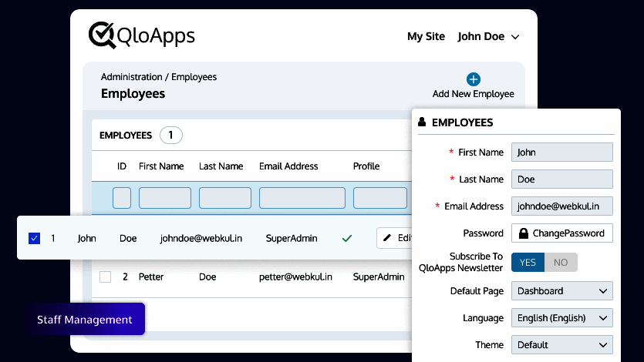Screen dimensions: 644x362
Task: Click the green checkmark in John's row
Action: (x=347, y=238)
